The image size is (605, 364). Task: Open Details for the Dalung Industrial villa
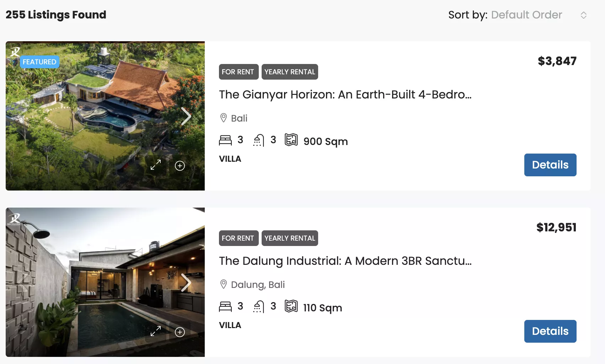550,331
